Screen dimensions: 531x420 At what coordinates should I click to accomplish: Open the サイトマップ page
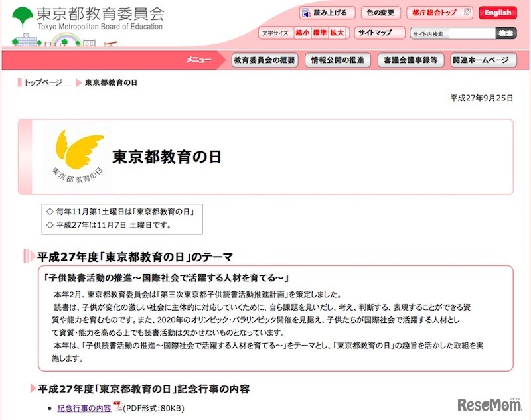[x=380, y=33]
